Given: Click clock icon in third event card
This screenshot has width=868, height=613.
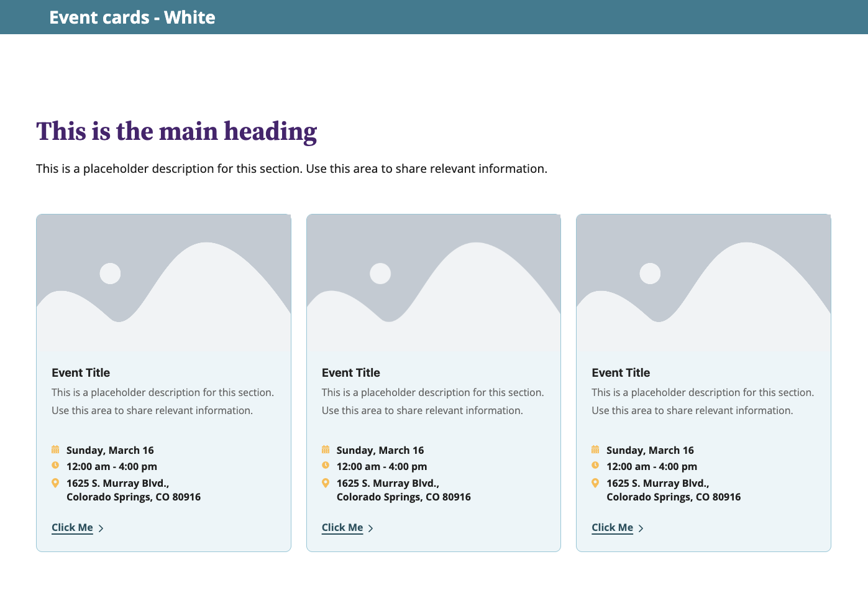Looking at the screenshot, I should coord(595,466).
